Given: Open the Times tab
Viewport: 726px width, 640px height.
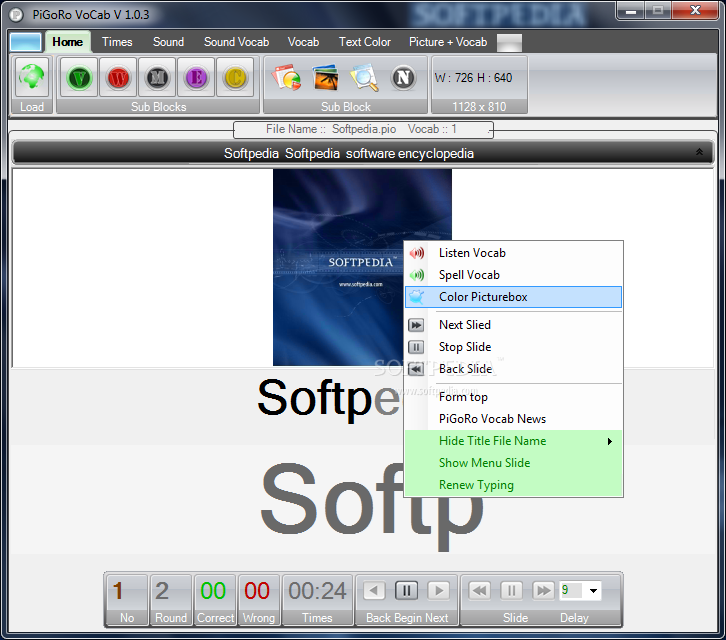Looking at the screenshot, I should click(x=117, y=42).
